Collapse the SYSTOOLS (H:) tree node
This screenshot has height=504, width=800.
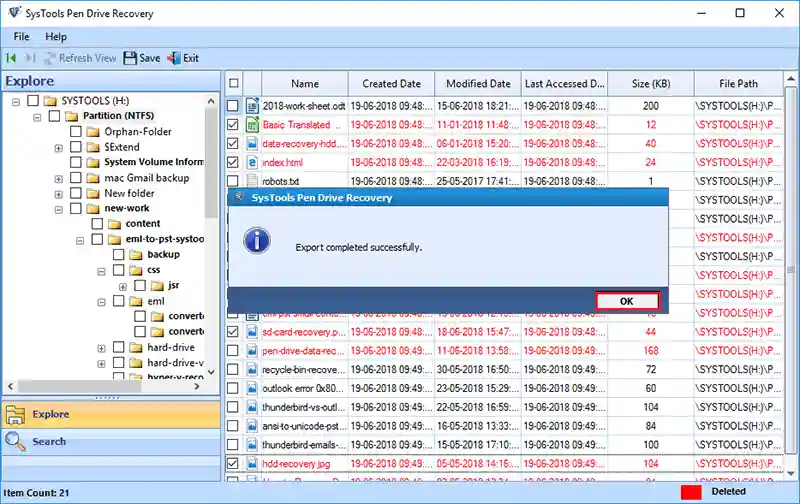coord(16,102)
